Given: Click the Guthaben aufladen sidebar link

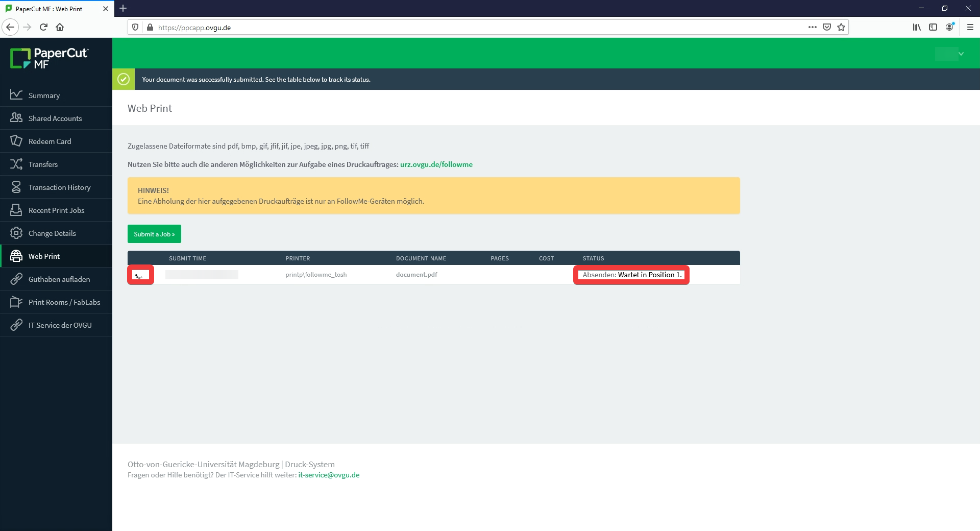Looking at the screenshot, I should tap(56, 279).
